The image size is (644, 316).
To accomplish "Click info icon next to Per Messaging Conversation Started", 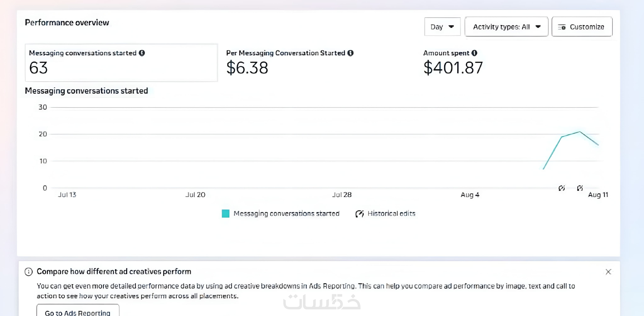I will 350,53.
